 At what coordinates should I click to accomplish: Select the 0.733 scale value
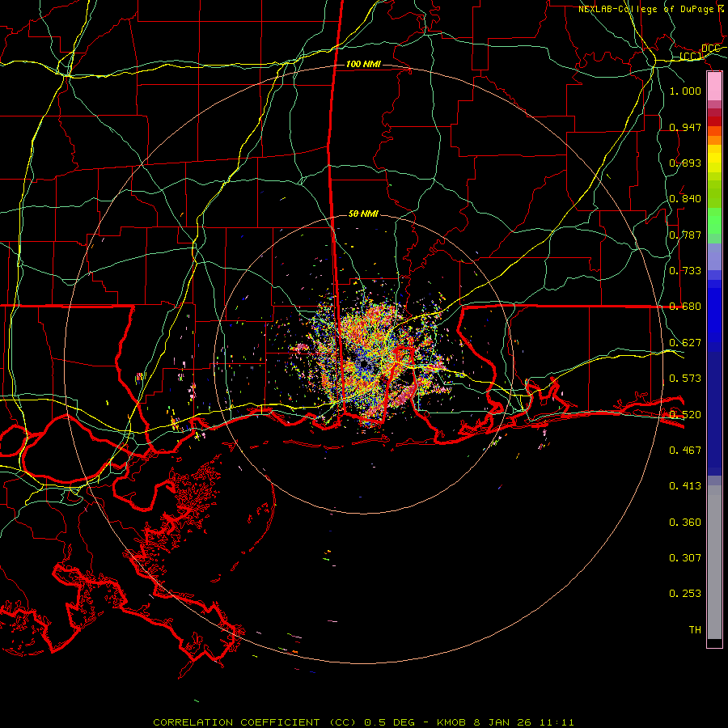[685, 270]
